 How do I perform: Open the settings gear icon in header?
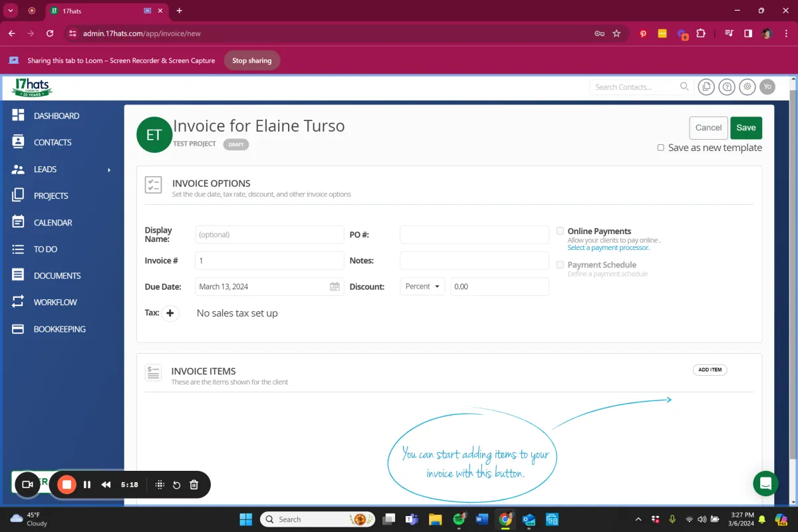tap(747, 86)
